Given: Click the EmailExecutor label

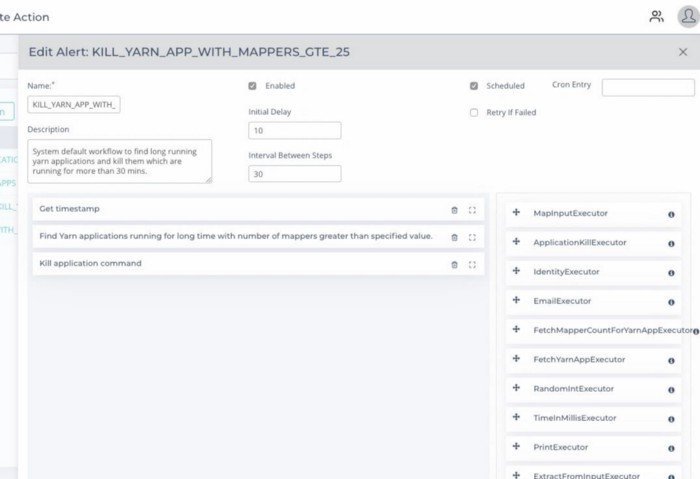Looking at the screenshot, I should tap(562, 301).
